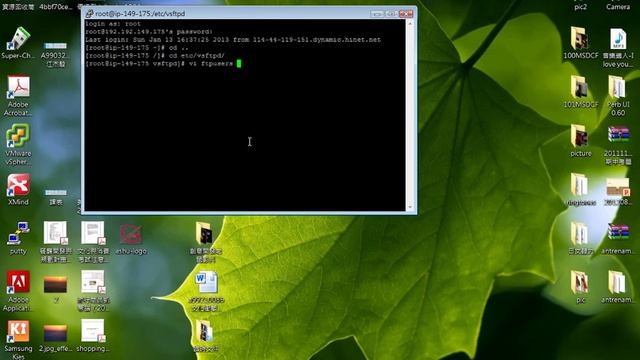This screenshot has height=360, width=640.
Task: Close the PuTTY terminal window
Action: tap(406, 14)
